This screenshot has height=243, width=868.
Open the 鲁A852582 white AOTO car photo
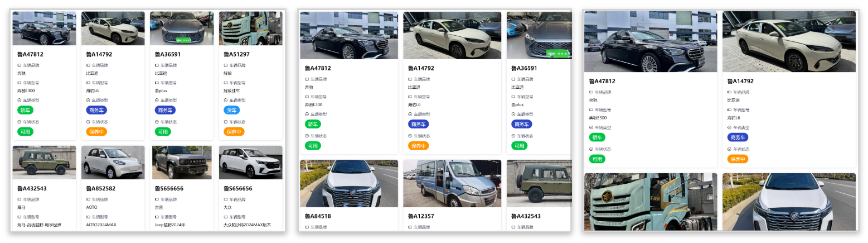coord(113,163)
